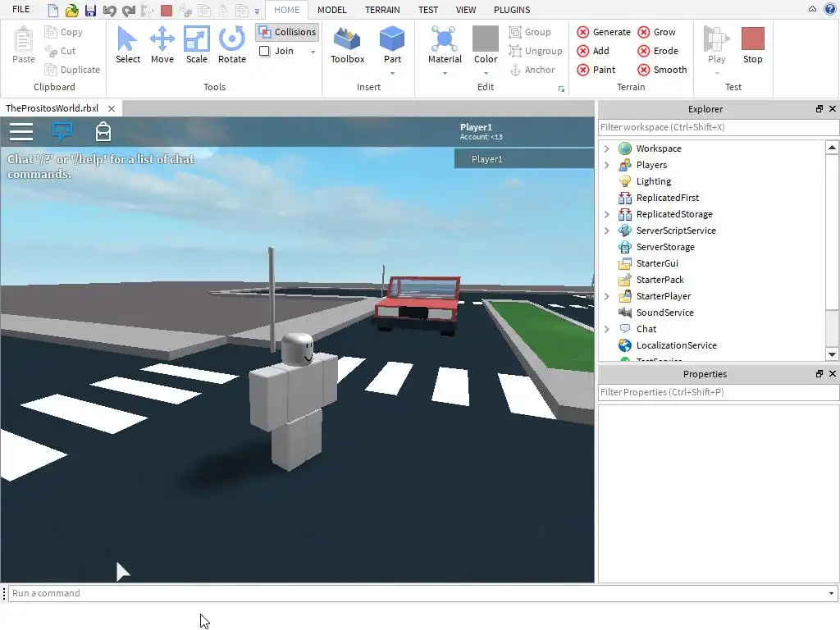Click the Ungroup button
Image resolution: width=840 pixels, height=630 pixels.
click(x=535, y=51)
